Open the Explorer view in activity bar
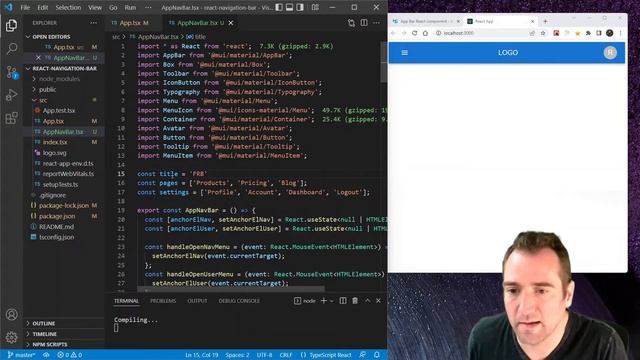Viewport: 640px width, 360px height. 11,25
